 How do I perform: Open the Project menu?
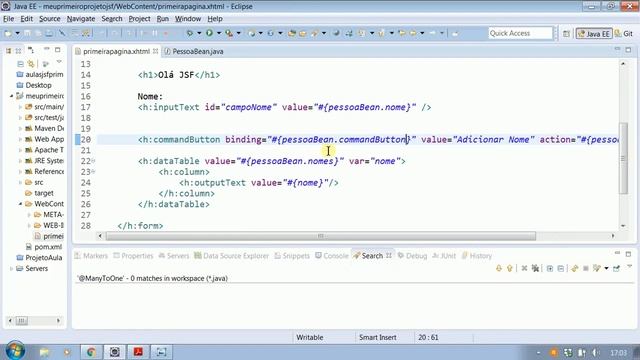(x=139, y=19)
